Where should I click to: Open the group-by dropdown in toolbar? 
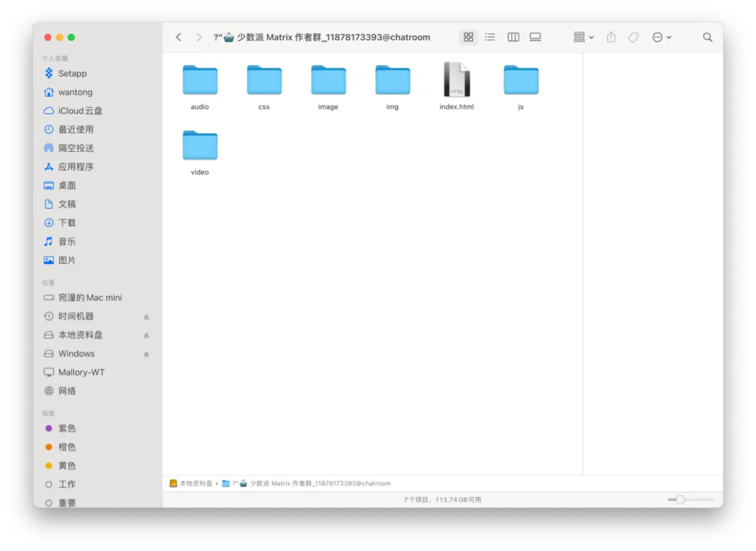(x=583, y=37)
